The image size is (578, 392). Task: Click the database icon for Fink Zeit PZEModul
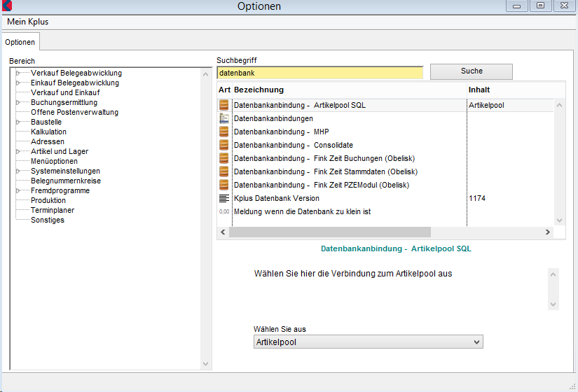tap(223, 185)
